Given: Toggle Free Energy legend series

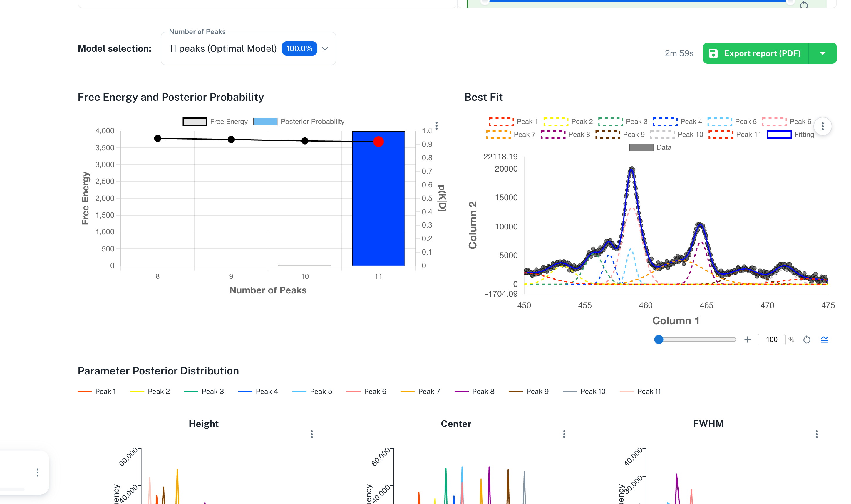Looking at the screenshot, I should [215, 122].
